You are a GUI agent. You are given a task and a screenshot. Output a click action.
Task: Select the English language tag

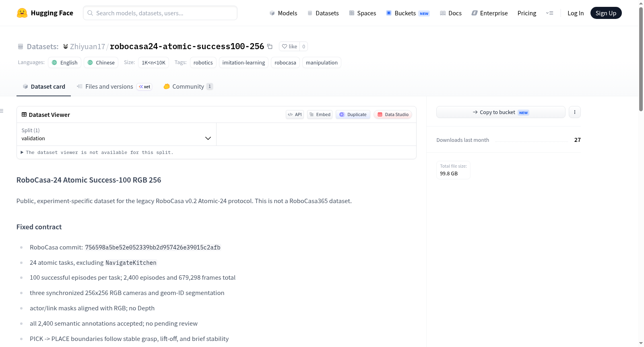tap(65, 62)
